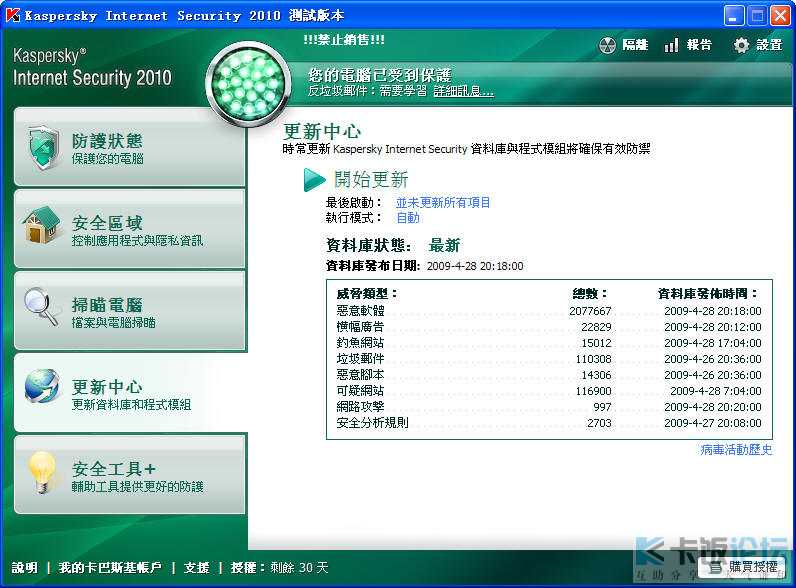Open 設置 settings text link
This screenshot has width=796, height=588.
pyautogui.click(x=769, y=45)
